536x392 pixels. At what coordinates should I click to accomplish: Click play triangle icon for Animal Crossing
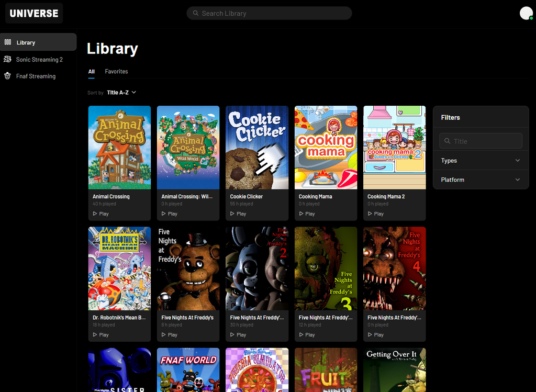pyautogui.click(x=95, y=214)
